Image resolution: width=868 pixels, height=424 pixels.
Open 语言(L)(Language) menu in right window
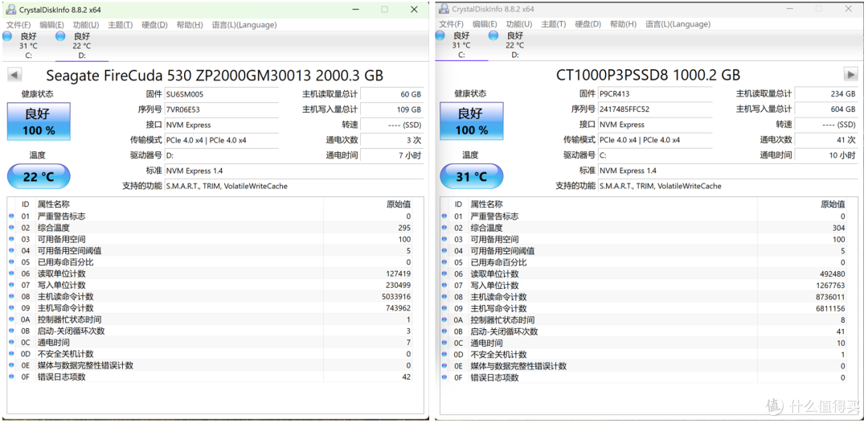point(678,24)
